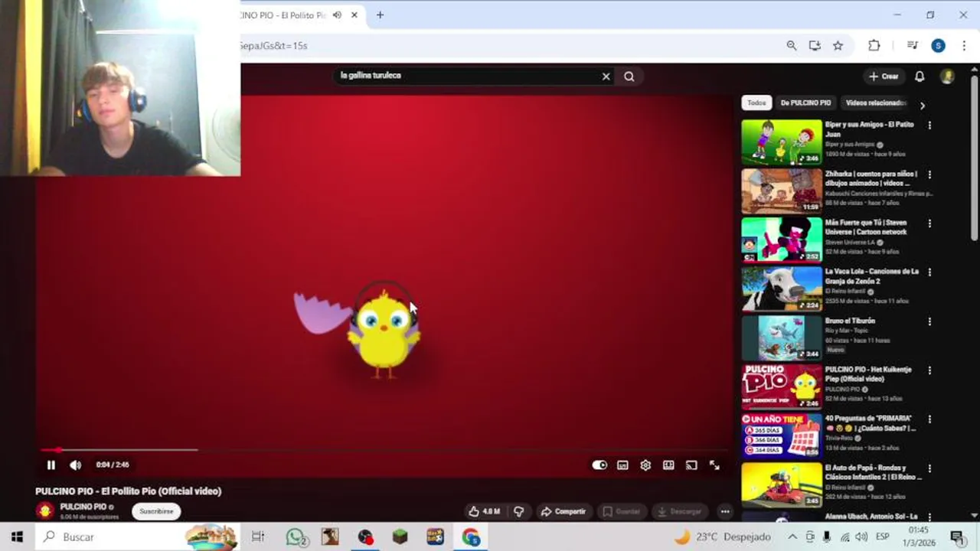The height and width of the screenshot is (551, 980).
Task: Switch to theater mode
Action: tap(668, 465)
